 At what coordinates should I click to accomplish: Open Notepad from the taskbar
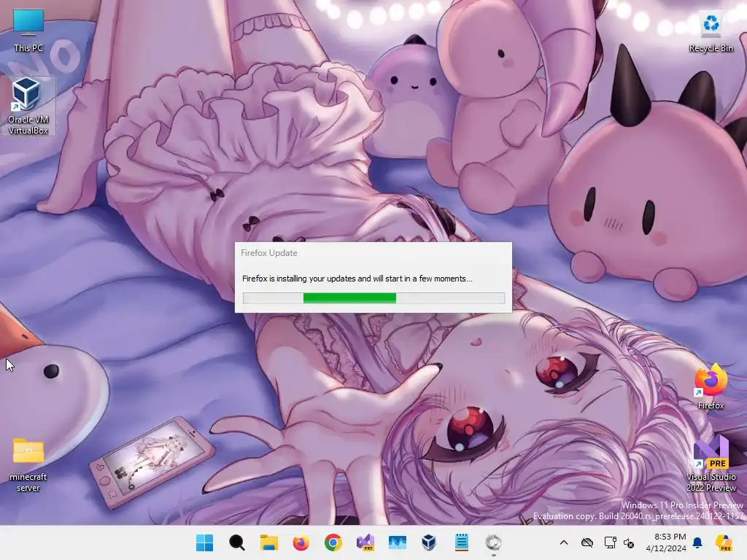tap(461, 542)
